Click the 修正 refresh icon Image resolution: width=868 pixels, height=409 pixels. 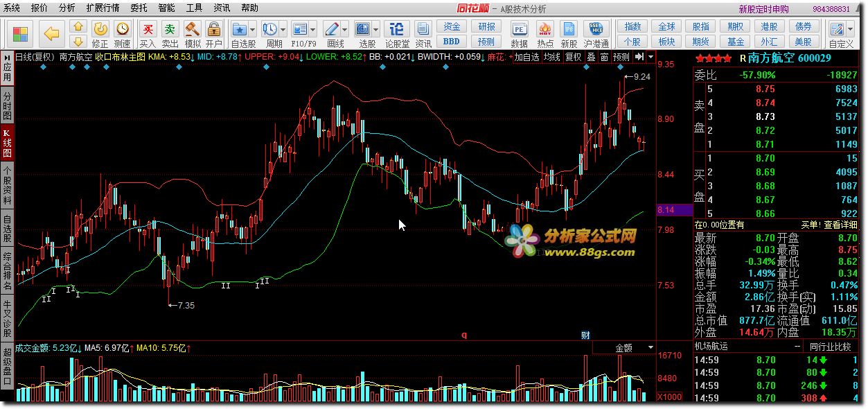click(x=100, y=28)
